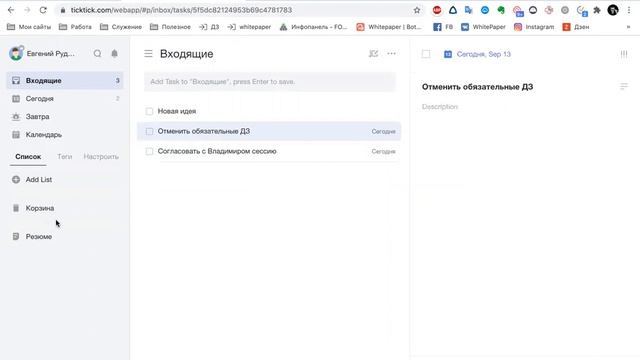This screenshot has width=640, height=360.
Task: Switch to the Настроить tab
Action: point(101,157)
